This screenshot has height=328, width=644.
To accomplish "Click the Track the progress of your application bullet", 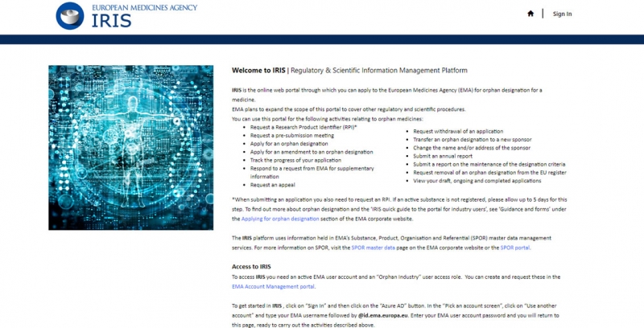I will (294, 160).
